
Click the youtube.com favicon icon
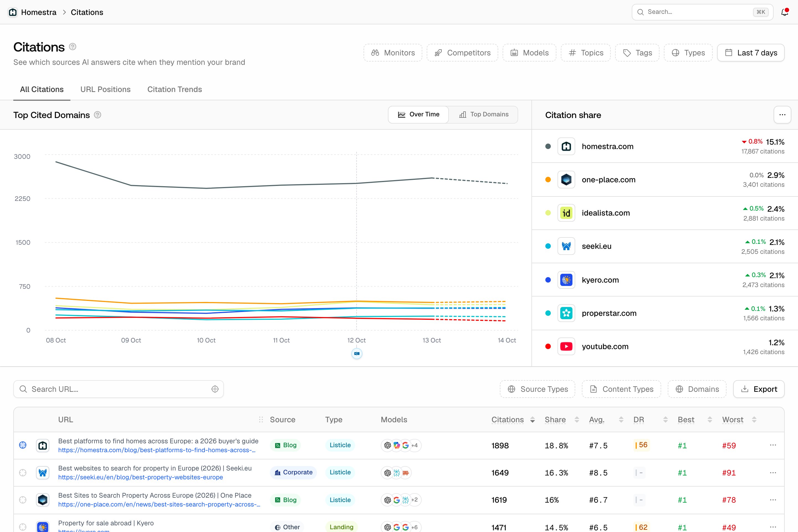[566, 346]
